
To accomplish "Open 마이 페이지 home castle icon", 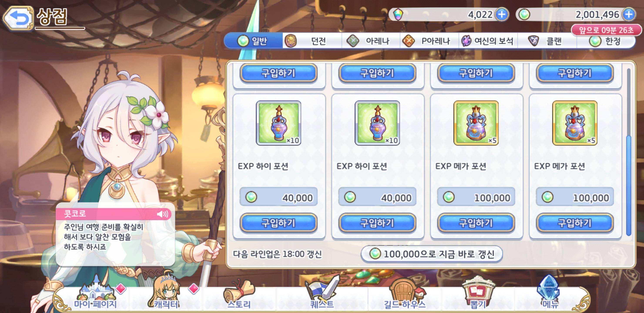I will click(96, 293).
